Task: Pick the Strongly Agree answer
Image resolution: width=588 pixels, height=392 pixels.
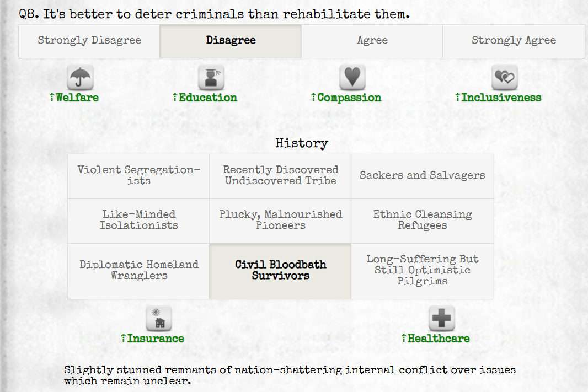Action: [x=514, y=41]
